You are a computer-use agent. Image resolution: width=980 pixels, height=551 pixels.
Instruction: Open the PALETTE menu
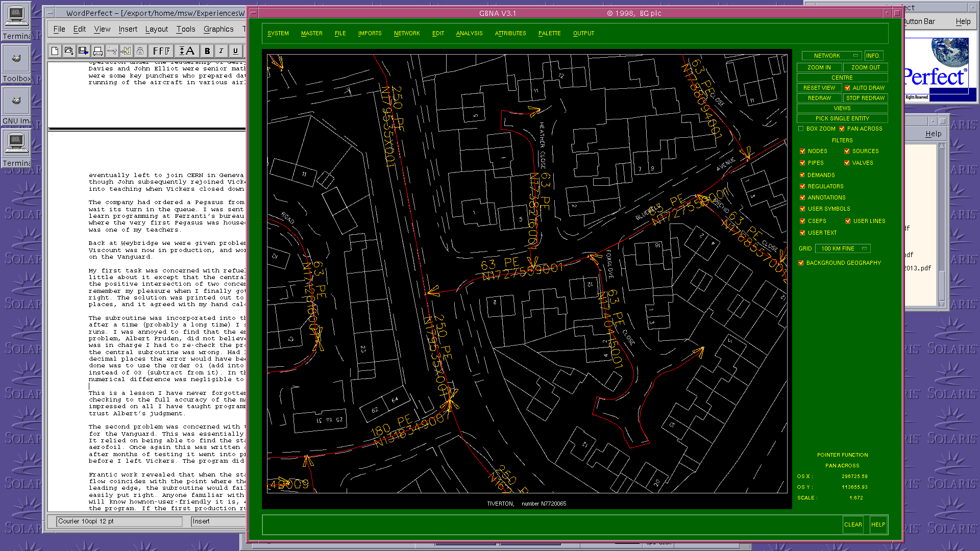(549, 33)
